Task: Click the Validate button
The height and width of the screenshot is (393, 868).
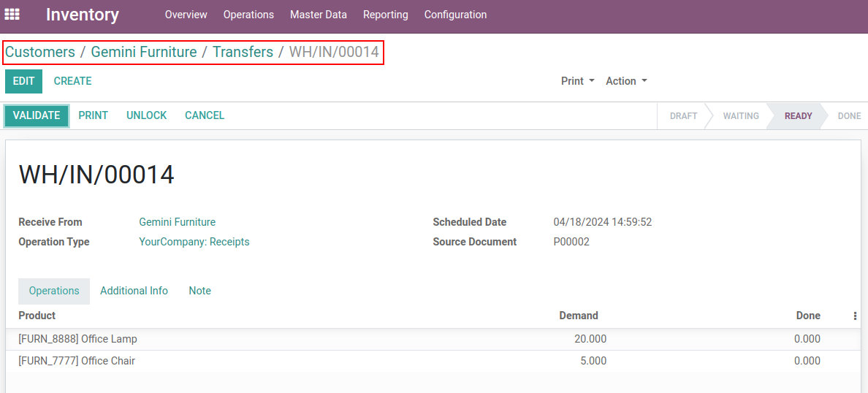Action: tap(37, 115)
